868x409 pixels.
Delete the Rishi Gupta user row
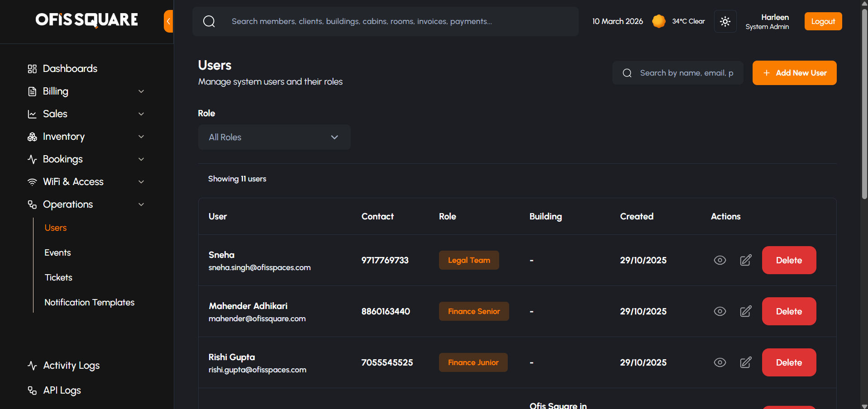[789, 362]
